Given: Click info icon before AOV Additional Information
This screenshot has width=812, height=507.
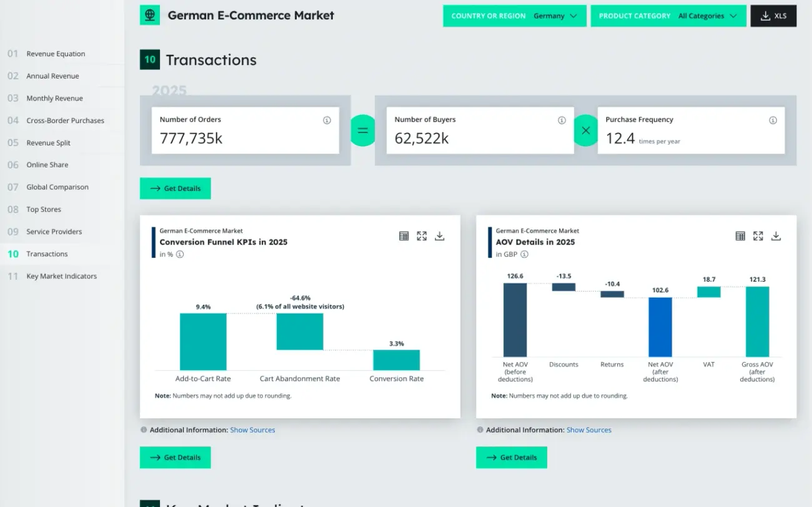Looking at the screenshot, I should (x=480, y=430).
